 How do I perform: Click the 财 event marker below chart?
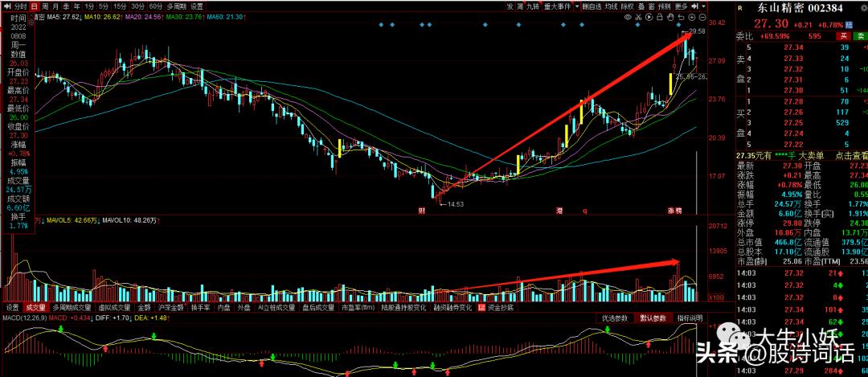pyautogui.click(x=421, y=211)
